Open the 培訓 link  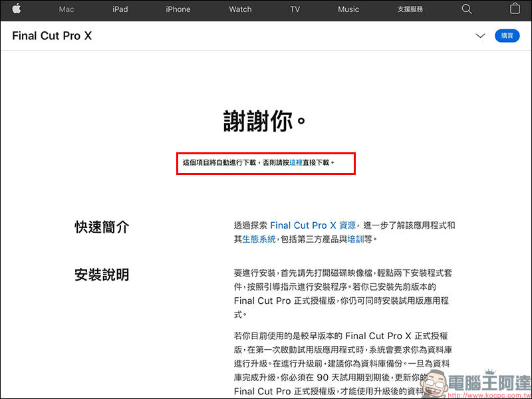click(x=356, y=239)
